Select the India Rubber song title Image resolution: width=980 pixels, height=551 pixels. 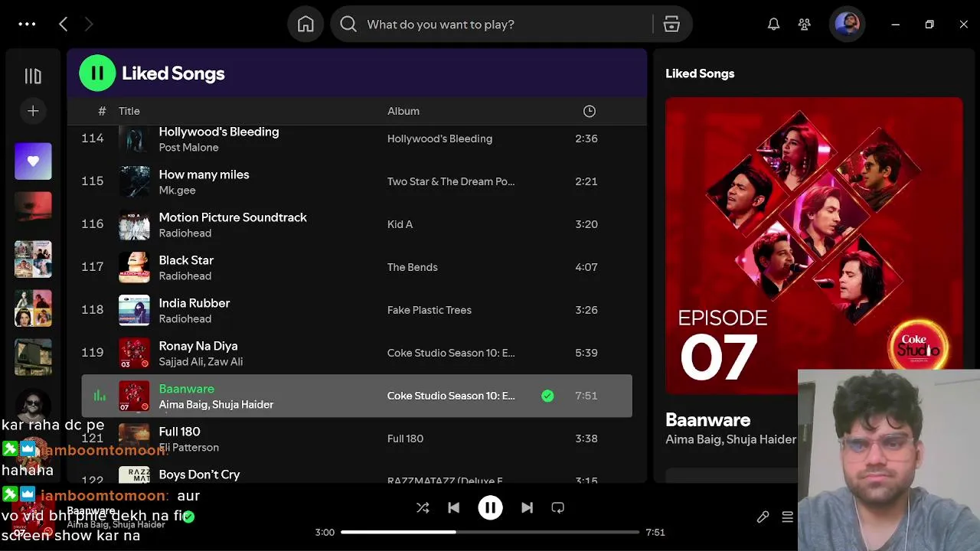(x=194, y=303)
